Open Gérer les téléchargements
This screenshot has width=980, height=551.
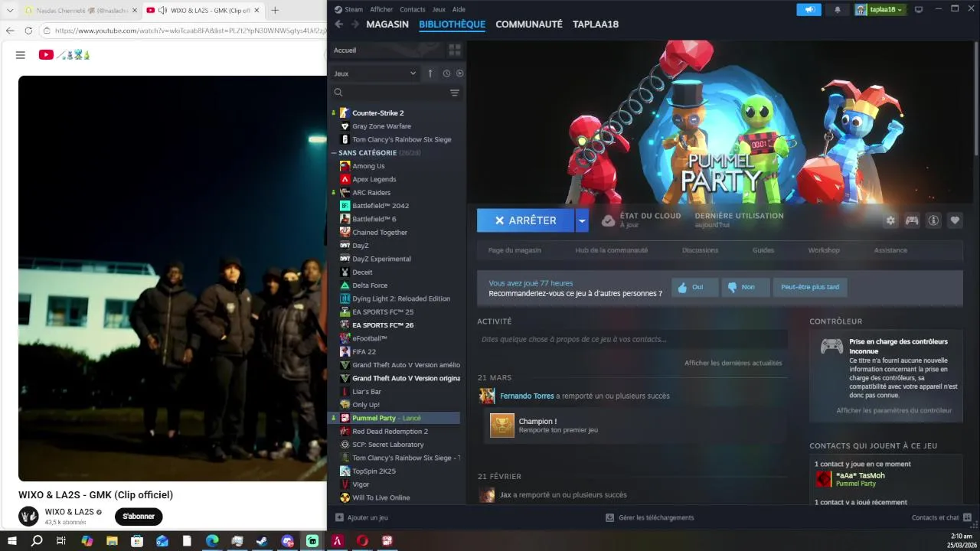click(x=649, y=517)
